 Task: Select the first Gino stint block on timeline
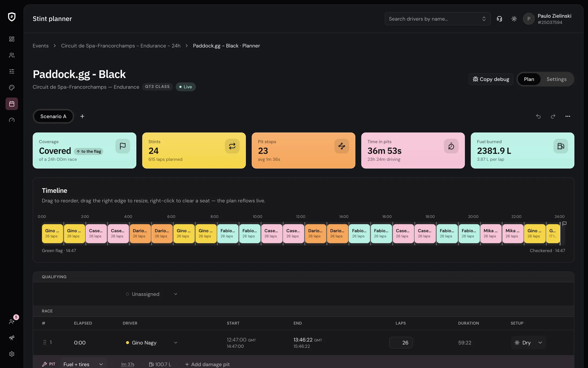52,233
